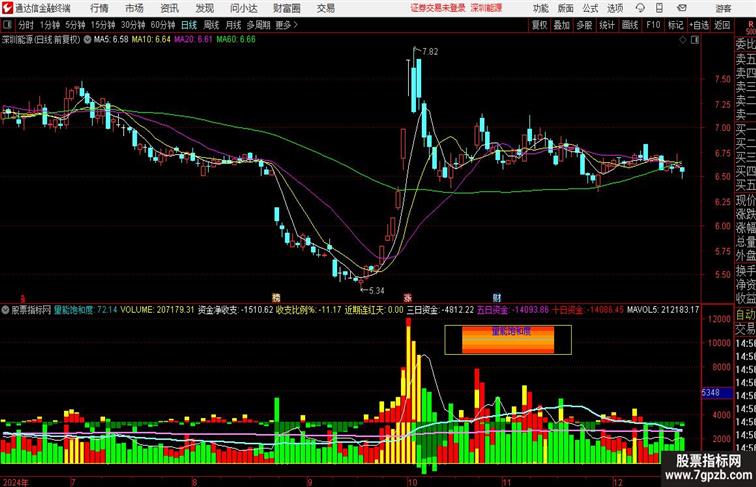Click the 统计 statistics button
Image resolution: width=756 pixels, height=487 pixels.
[x=607, y=25]
